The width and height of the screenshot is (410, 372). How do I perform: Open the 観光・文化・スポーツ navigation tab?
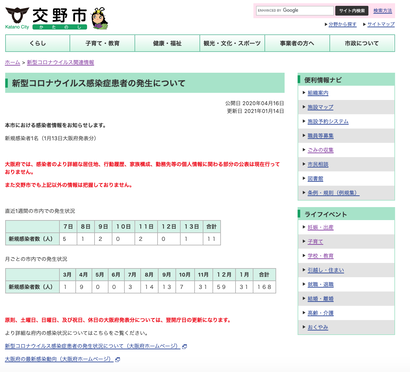tap(232, 43)
